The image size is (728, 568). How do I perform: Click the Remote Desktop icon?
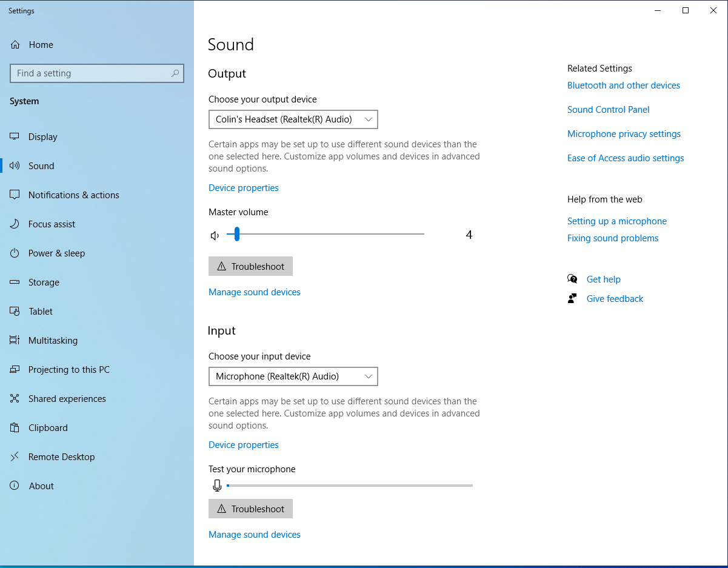tap(15, 457)
